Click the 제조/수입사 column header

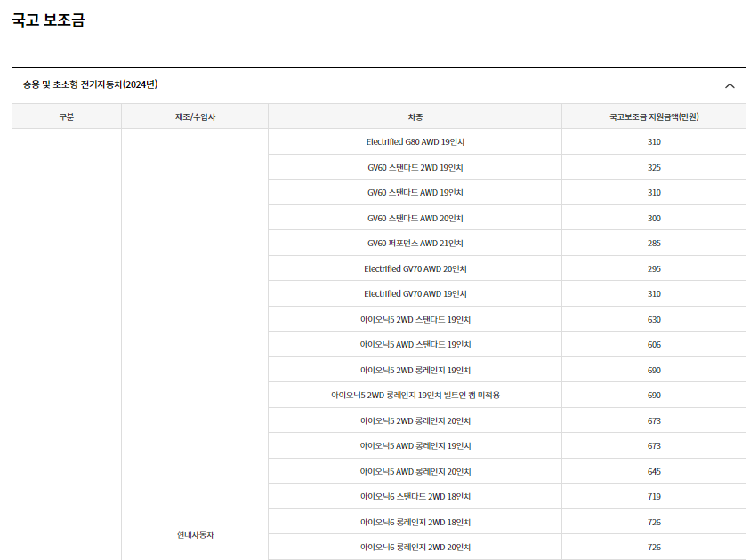[195, 116]
